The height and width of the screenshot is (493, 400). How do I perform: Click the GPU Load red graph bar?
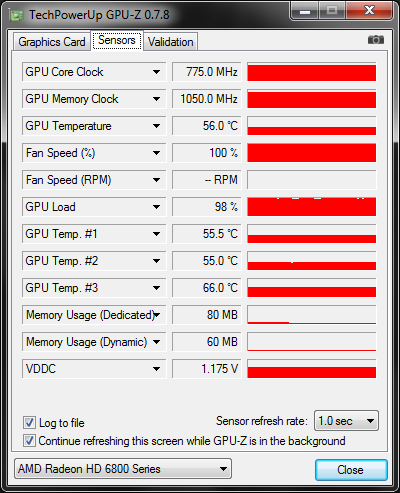pyautogui.click(x=312, y=207)
